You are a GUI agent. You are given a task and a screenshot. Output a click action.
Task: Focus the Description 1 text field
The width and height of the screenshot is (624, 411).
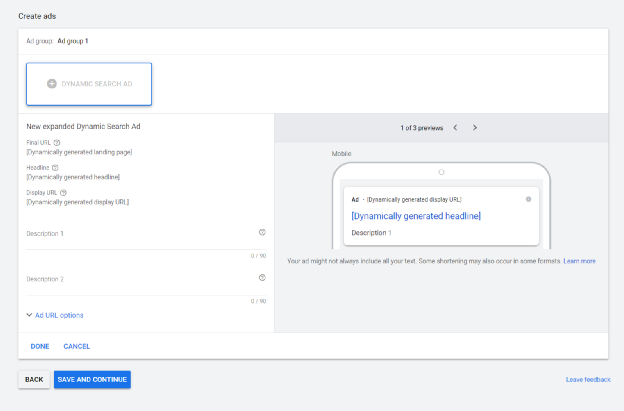(x=140, y=241)
